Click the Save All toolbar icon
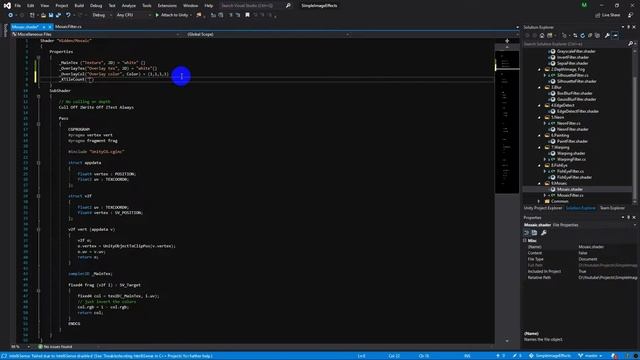Screen dimensions: 640x360 pyautogui.click(x=58, y=15)
